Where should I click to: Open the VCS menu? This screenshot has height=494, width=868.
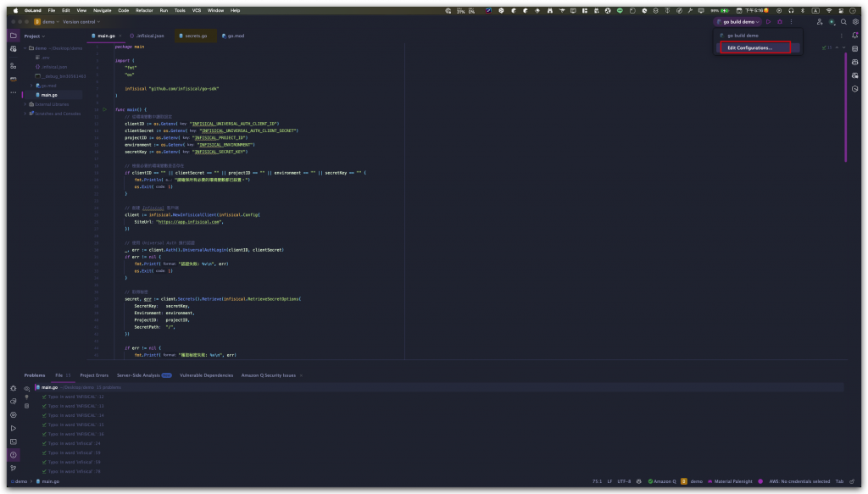click(x=197, y=10)
